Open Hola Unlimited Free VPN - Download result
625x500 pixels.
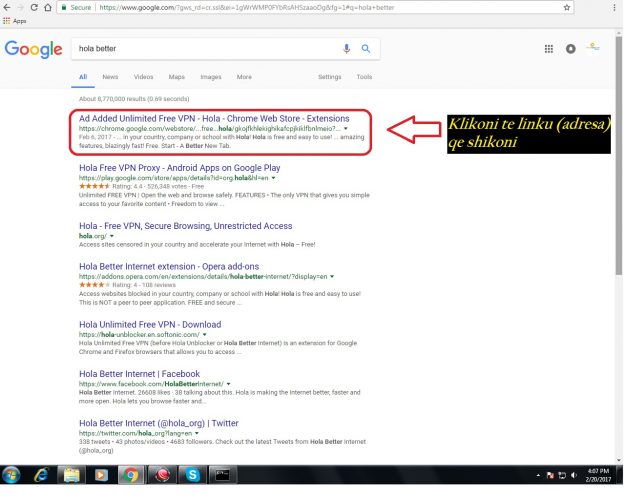(150, 325)
